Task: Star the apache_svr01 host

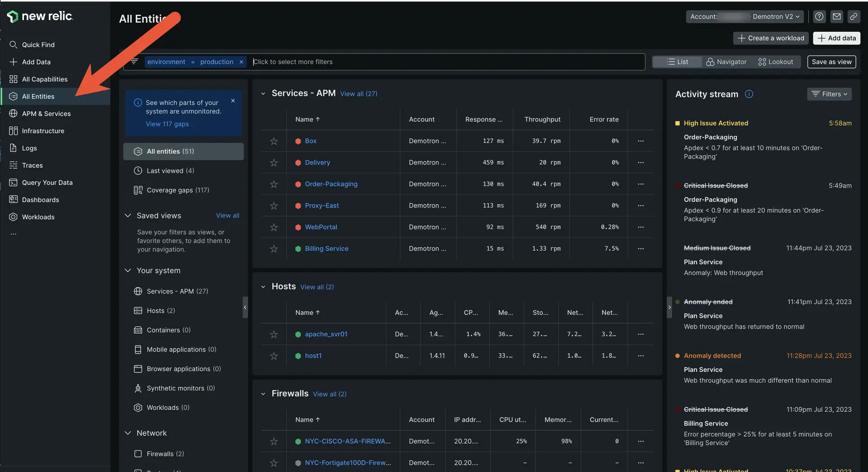Action: coord(274,335)
